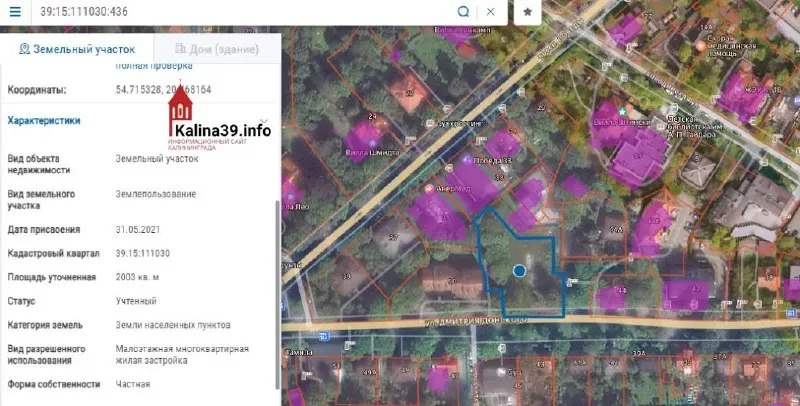Click the date 31.05.2021
Viewport: 800px width, 406px height.
[x=138, y=230]
